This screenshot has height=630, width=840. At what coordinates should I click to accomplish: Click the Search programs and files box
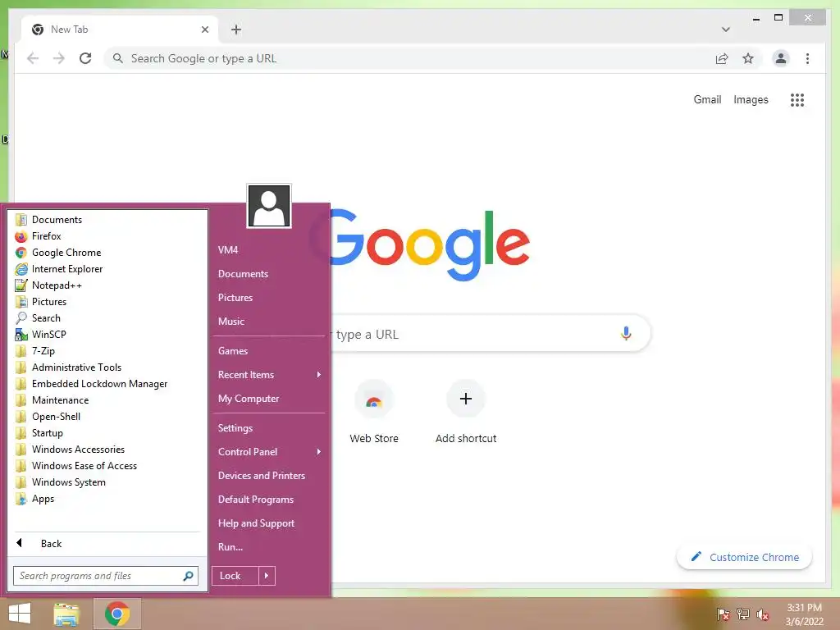pyautogui.click(x=106, y=576)
